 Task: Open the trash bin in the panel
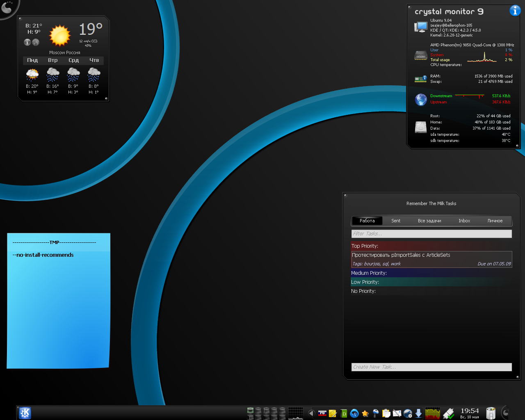(x=491, y=413)
